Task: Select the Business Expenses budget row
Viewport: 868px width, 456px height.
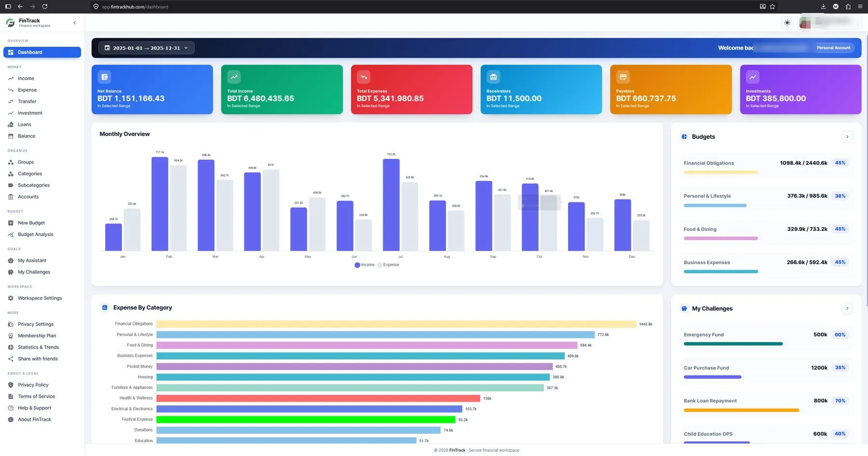Action: 766,266
